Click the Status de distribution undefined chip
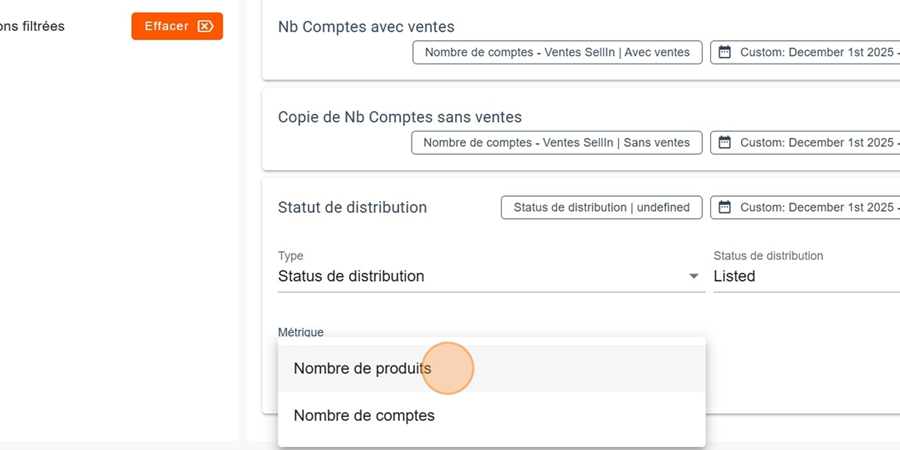Screen dimensions: 900x450 601,208
